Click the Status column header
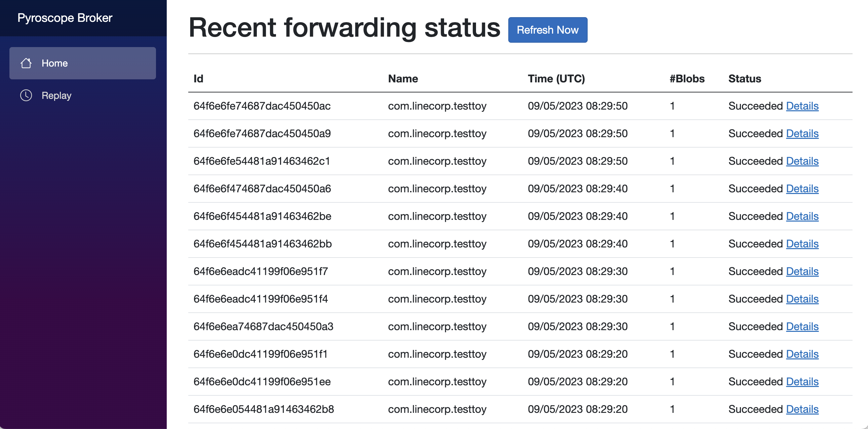Screen dimensions: 868x429 click(745, 79)
